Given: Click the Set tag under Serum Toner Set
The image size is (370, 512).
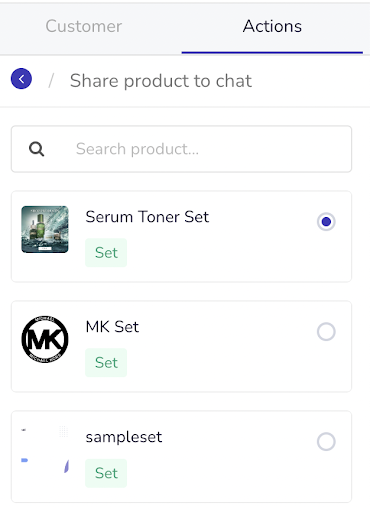Looking at the screenshot, I should (x=106, y=253).
